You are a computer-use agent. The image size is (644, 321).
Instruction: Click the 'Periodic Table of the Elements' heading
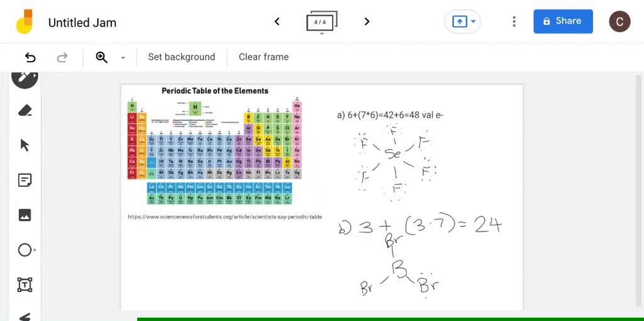(x=215, y=91)
